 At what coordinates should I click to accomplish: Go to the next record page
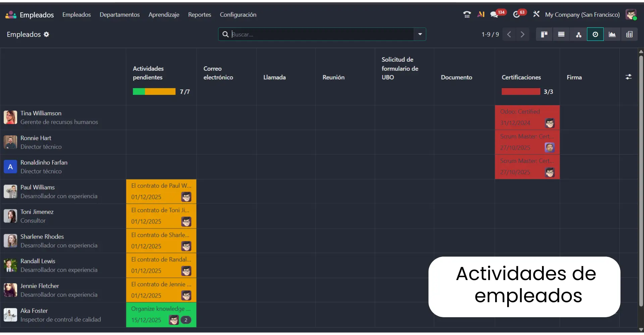coord(523,34)
